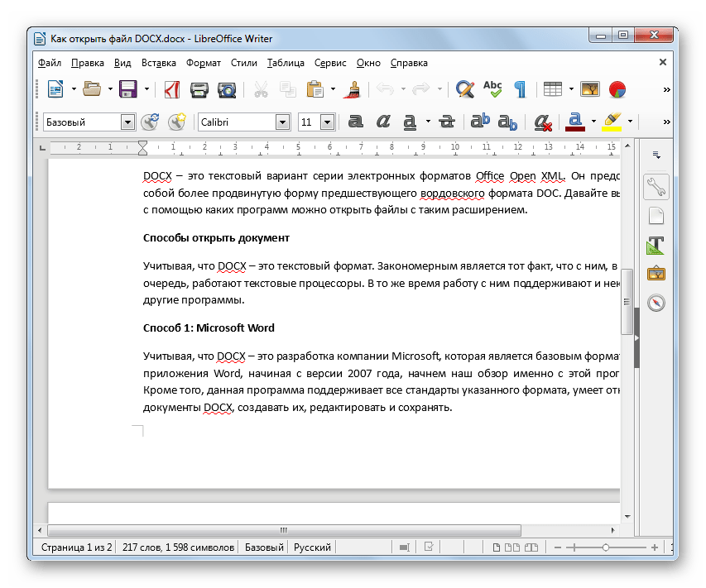Click zoom in plus button

[x=655, y=547]
